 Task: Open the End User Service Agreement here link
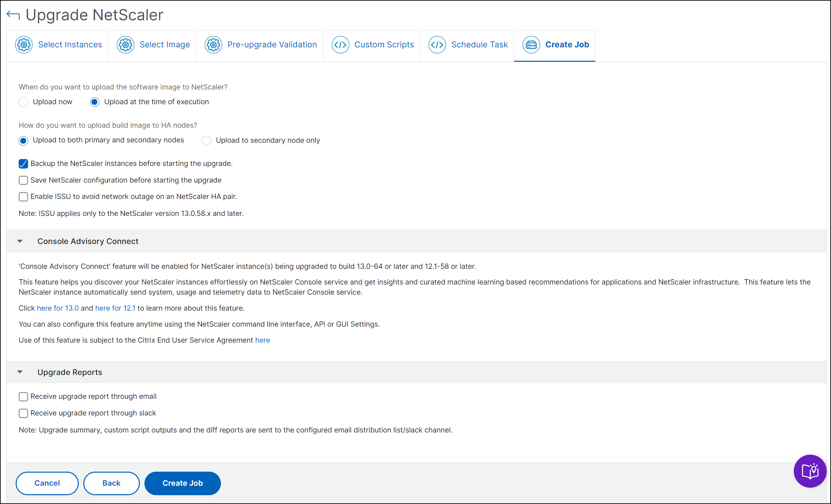pos(263,340)
